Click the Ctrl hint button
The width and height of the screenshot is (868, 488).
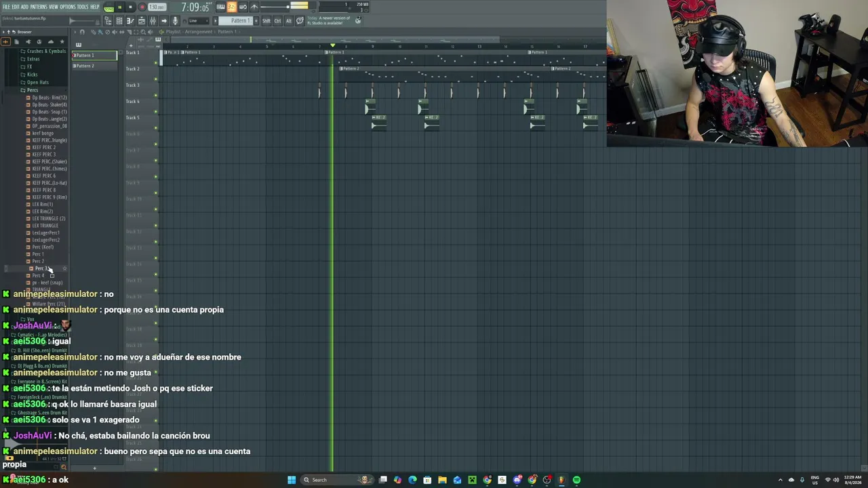pos(277,21)
